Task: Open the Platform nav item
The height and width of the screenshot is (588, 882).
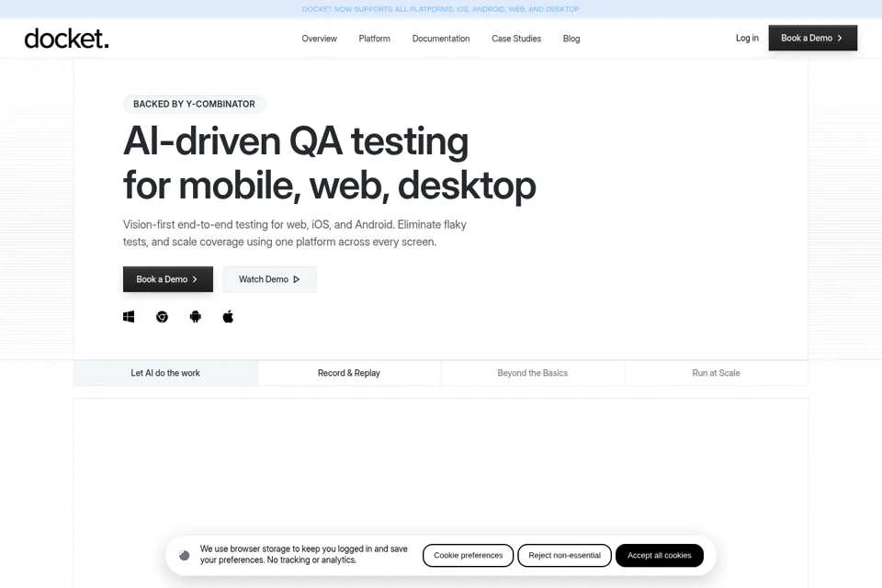Action: 375,39
